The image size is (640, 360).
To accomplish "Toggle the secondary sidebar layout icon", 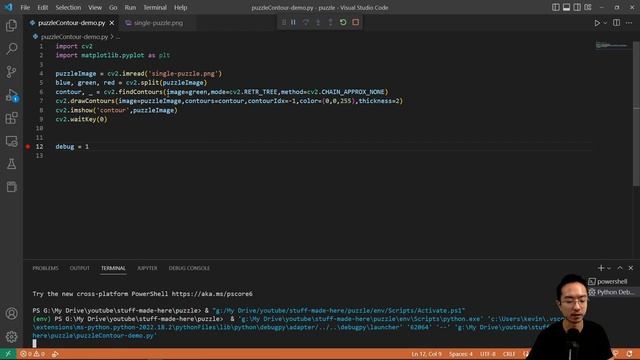I will (577, 7).
